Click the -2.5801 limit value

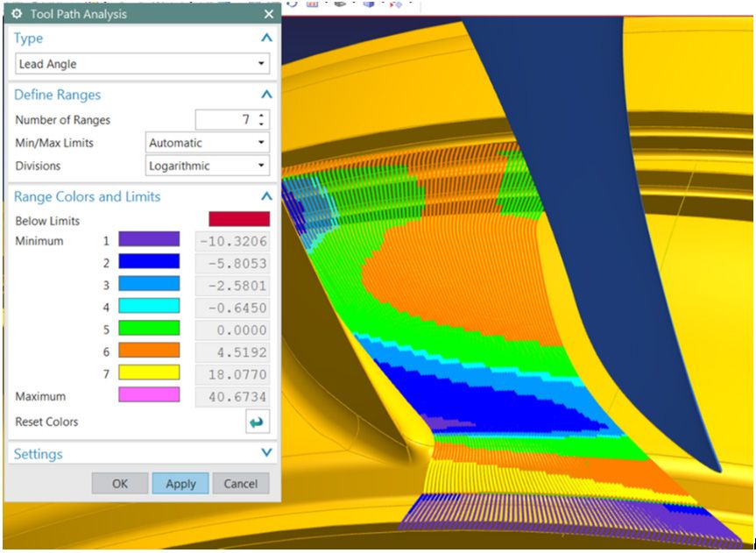click(232, 286)
